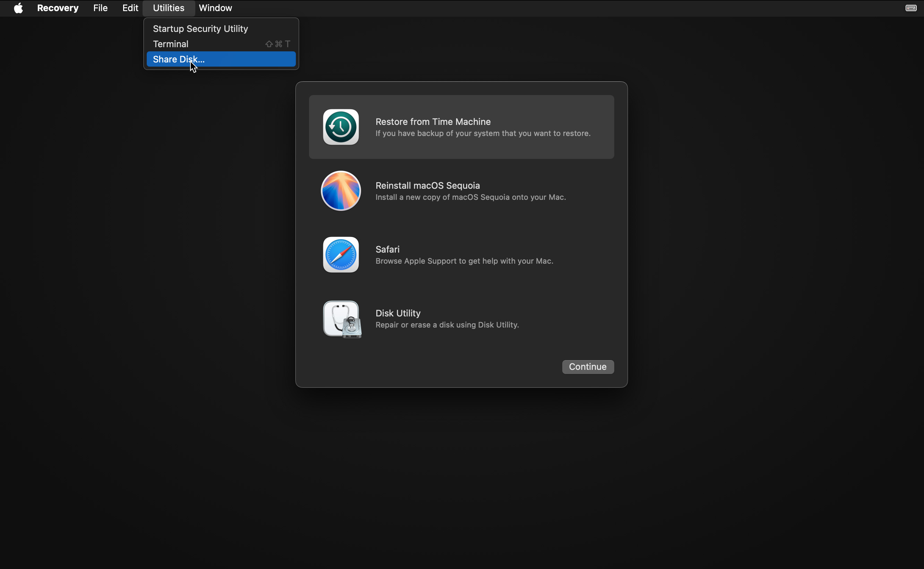Click the Apple logo in menu bar
Viewport: 924px width, 569px height.
(18, 8)
